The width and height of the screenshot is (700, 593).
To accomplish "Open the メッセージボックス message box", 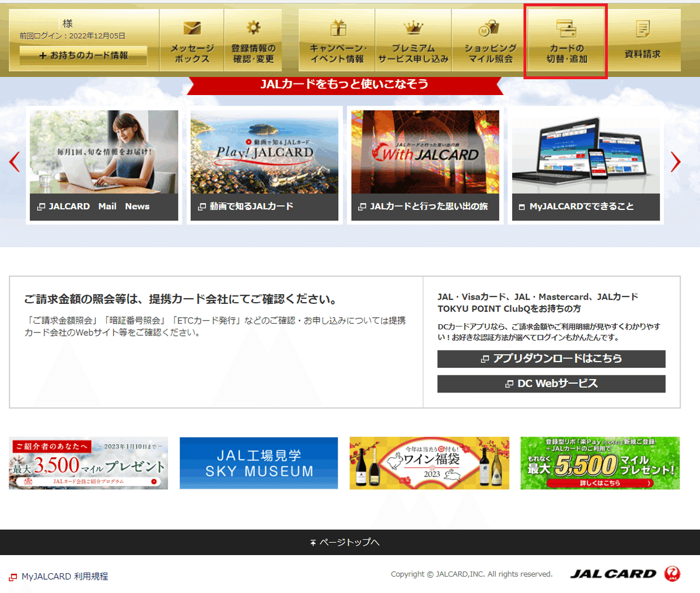I will (x=191, y=40).
